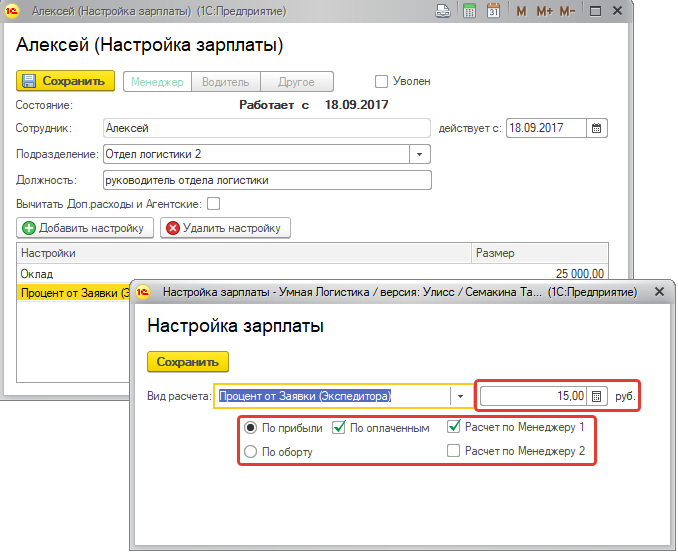Click the 1C logo in dialog title
678x553 pixels.
[x=143, y=292]
